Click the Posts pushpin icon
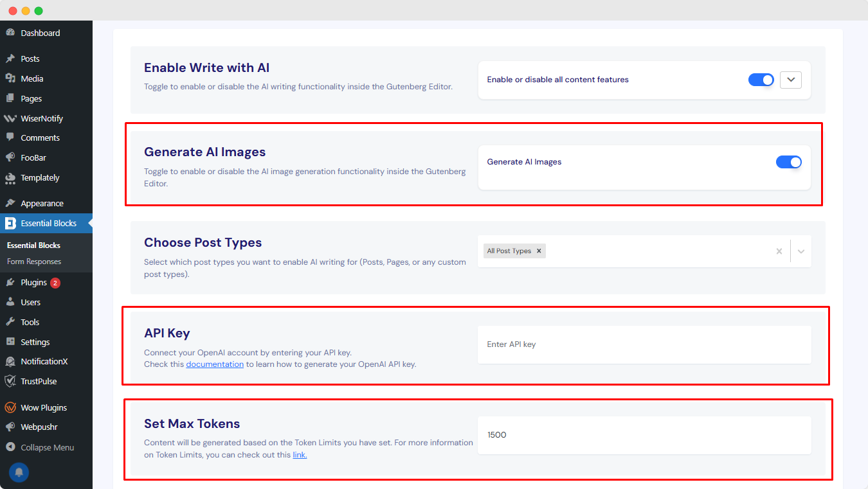This screenshot has width=868, height=489. click(x=10, y=58)
